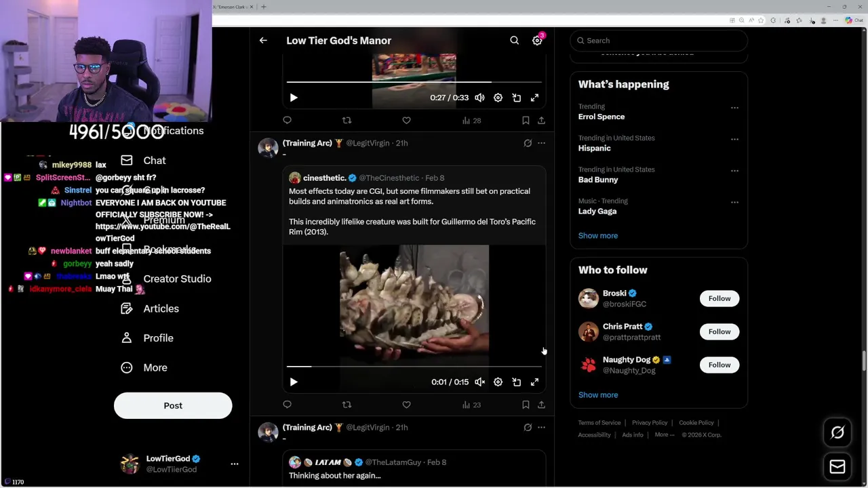Enable picture-in-picture on the 0:15 video
This screenshot has height=488, width=868.
click(516, 382)
